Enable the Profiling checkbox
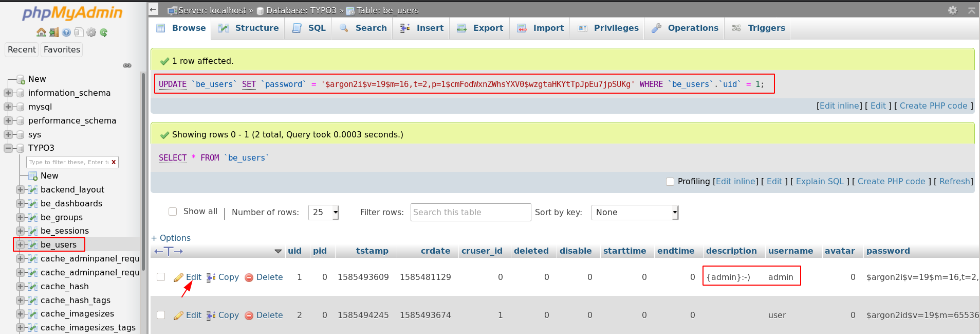Viewport: 980px width, 334px height. pyautogui.click(x=670, y=182)
